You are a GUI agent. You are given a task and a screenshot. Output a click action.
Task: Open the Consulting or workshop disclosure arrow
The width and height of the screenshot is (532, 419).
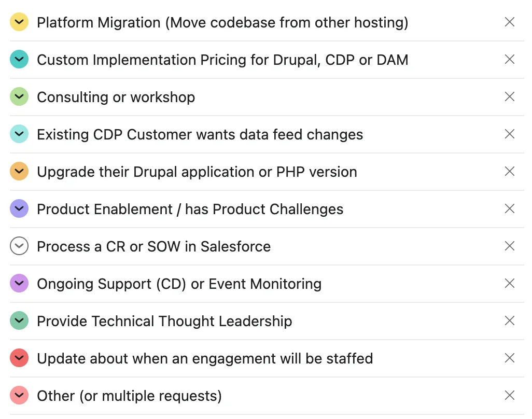(x=19, y=96)
